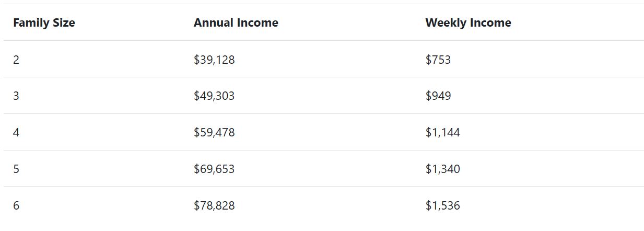Image resolution: width=644 pixels, height=231 pixels.
Task: Click the $78,828 annual income value
Action: coord(214,206)
